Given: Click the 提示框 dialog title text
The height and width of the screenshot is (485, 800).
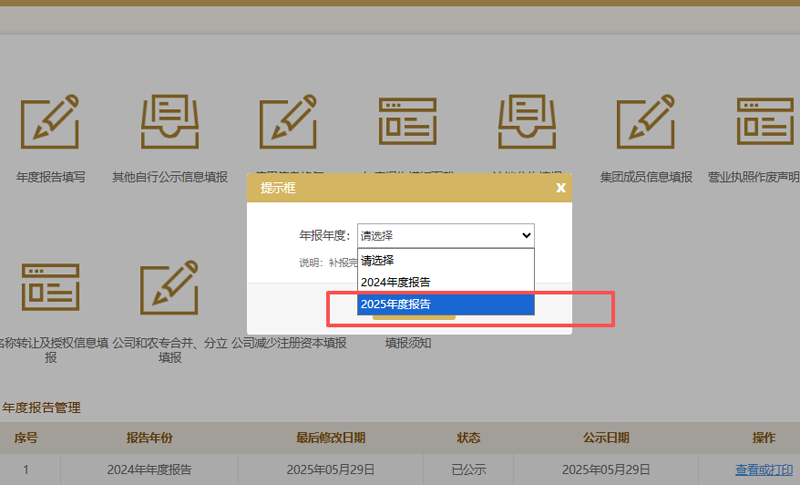Looking at the screenshot, I should pos(278,188).
